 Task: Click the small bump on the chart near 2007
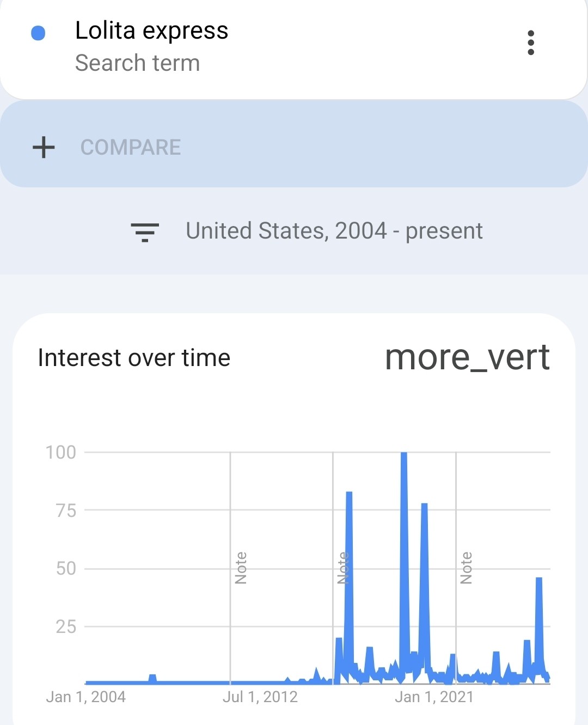click(152, 678)
